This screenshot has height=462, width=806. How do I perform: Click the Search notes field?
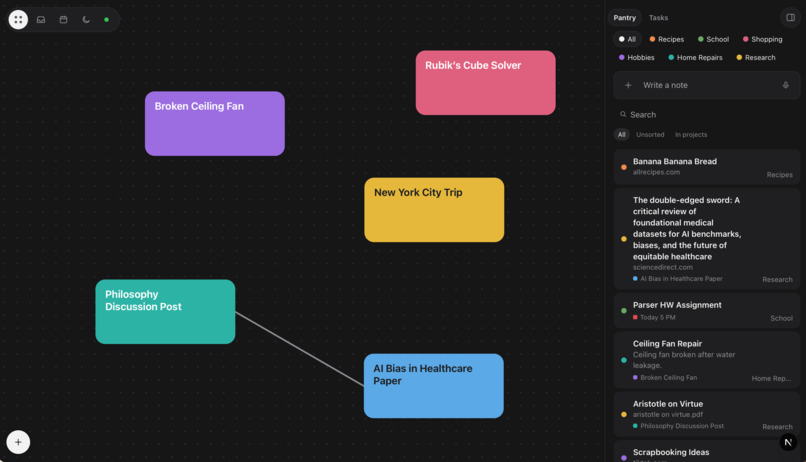coord(706,115)
